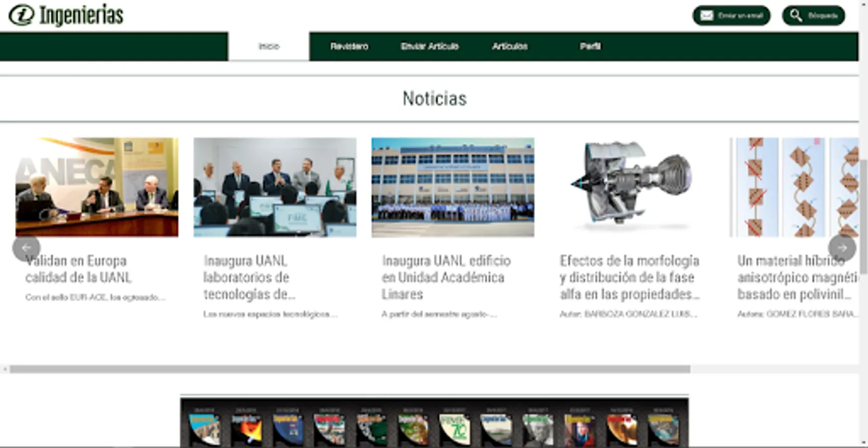
Task: Open the magazine cover showing number 70
Action: (455, 429)
